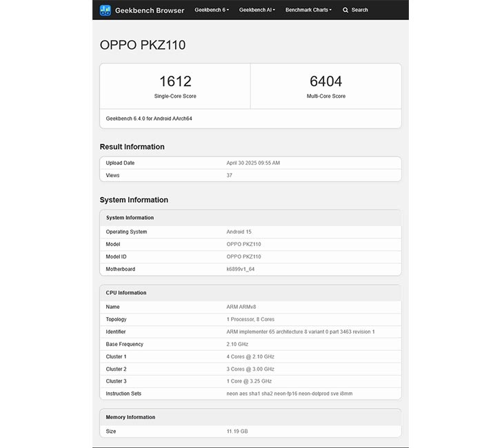Click the Instruction Sets label
Screen dimensions: 502x448
pyautogui.click(x=123, y=394)
